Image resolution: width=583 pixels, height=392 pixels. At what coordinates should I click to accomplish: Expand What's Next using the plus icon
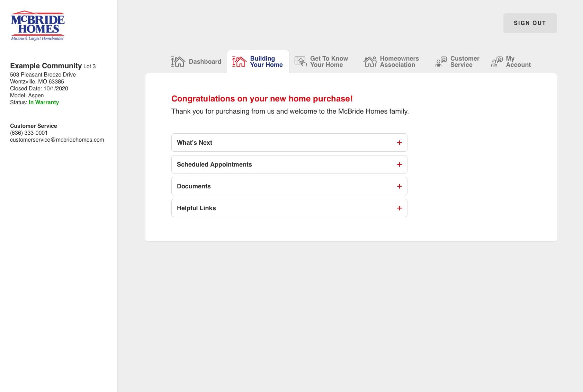pos(399,143)
